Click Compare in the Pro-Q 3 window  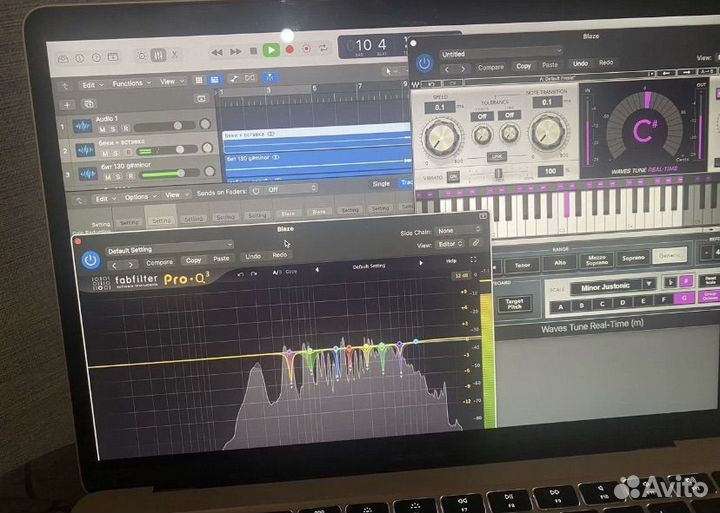tap(159, 260)
